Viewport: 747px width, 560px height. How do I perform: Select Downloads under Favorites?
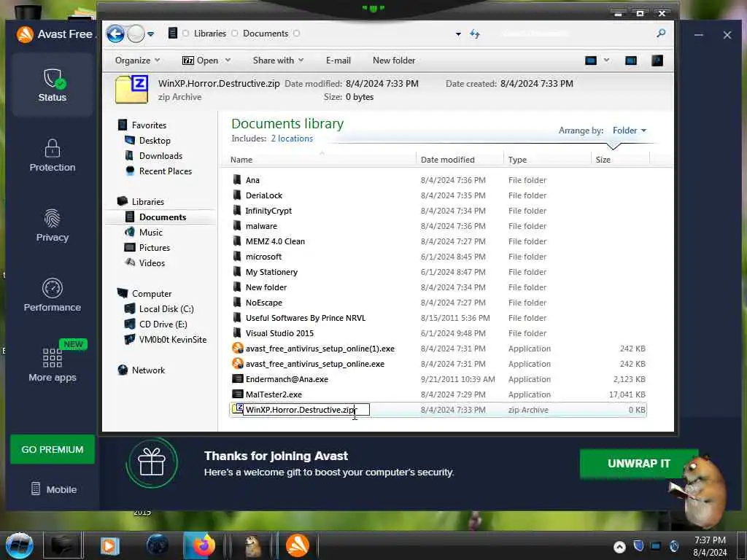pyautogui.click(x=160, y=156)
